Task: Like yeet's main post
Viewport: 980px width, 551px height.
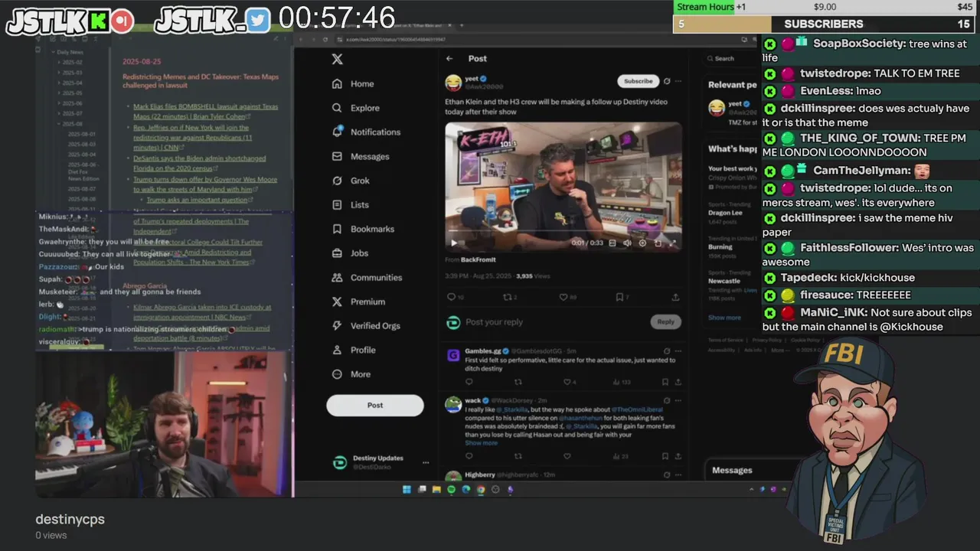Action: click(563, 297)
